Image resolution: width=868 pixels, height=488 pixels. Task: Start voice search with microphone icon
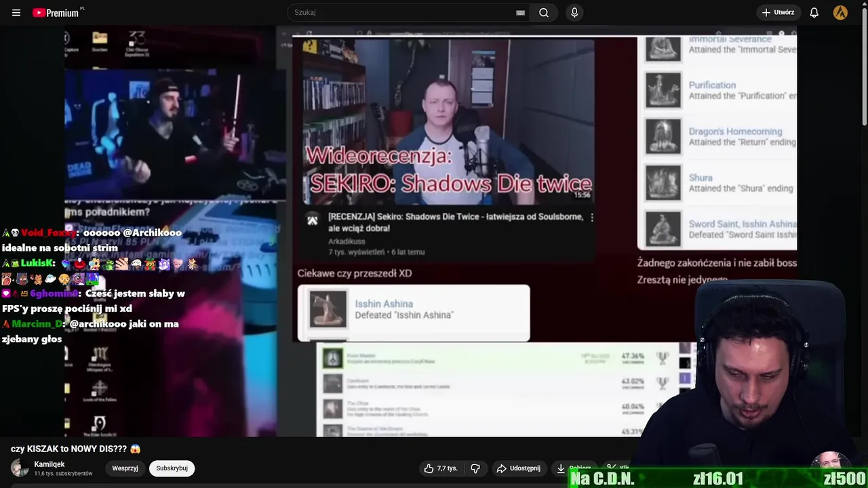point(574,12)
